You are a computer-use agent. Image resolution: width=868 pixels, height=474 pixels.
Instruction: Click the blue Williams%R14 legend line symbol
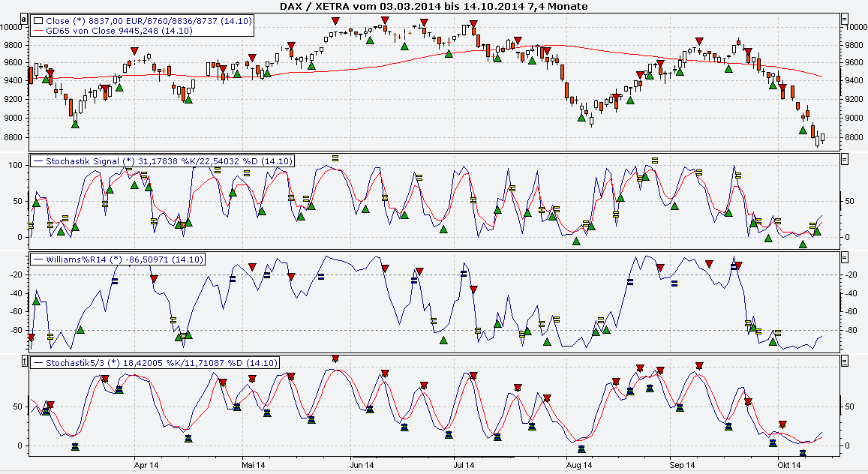pyautogui.click(x=38, y=259)
